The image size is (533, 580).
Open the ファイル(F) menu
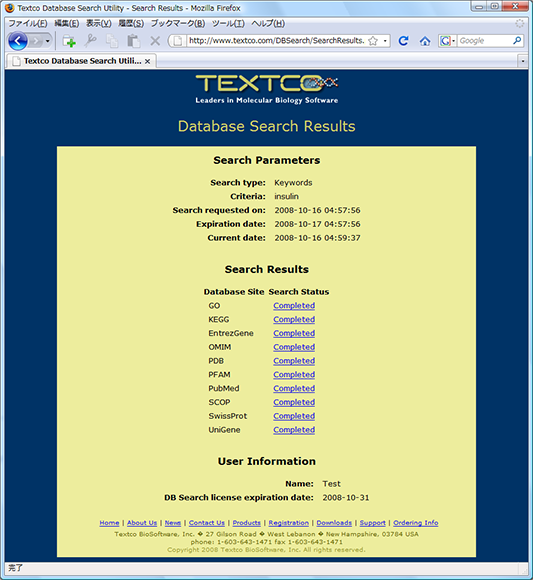[28, 23]
